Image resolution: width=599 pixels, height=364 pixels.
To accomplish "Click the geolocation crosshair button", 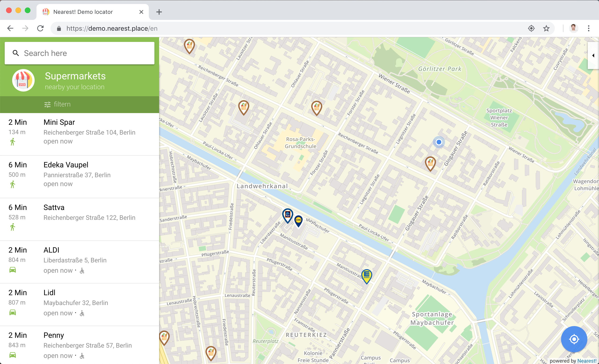I will 574,339.
